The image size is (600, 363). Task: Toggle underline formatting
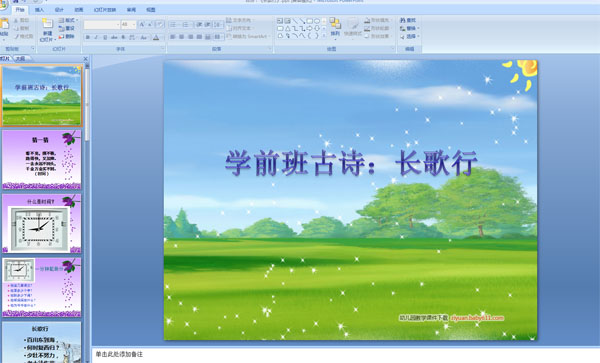click(x=105, y=37)
